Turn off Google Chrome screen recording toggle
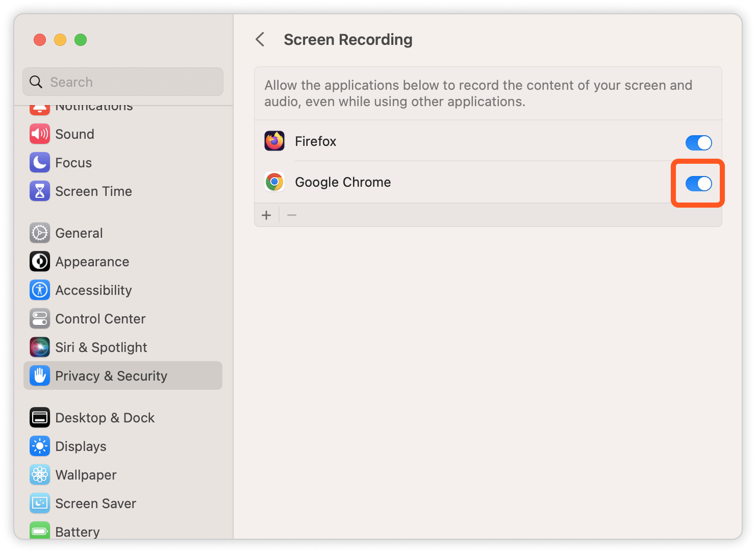 (698, 184)
